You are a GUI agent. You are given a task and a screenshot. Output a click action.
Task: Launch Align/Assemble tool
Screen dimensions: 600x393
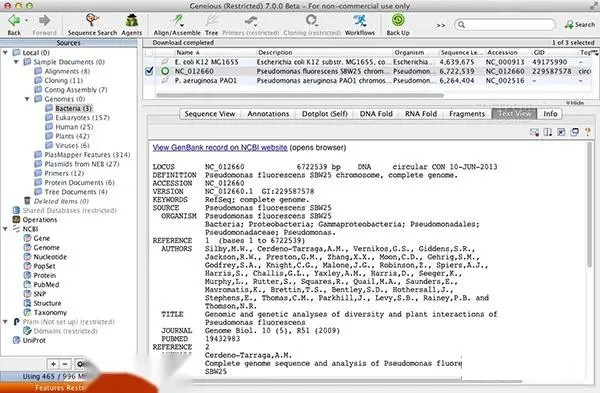click(x=177, y=24)
